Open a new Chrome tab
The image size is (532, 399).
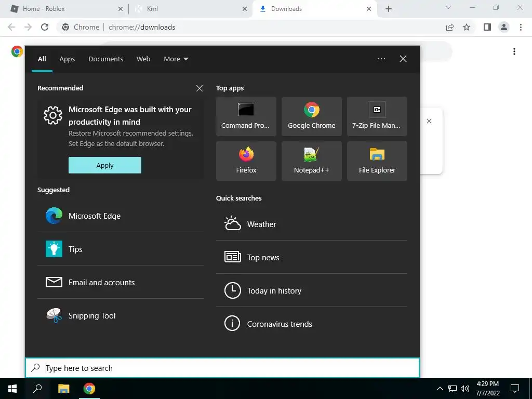tap(389, 9)
